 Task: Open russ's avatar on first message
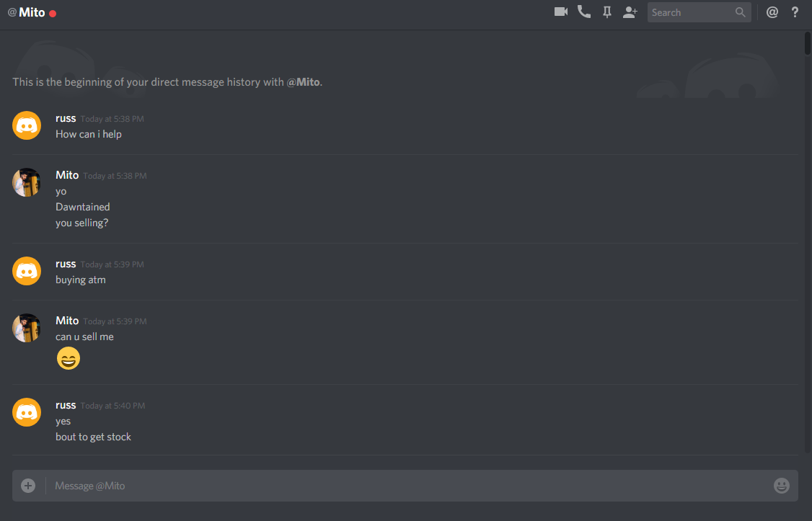coord(27,125)
